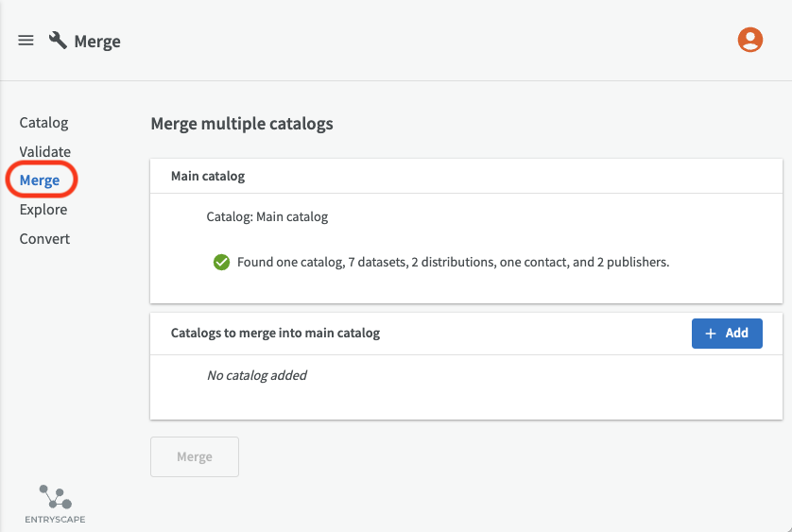
Task: Open the hamburger navigation menu
Action: (26, 41)
